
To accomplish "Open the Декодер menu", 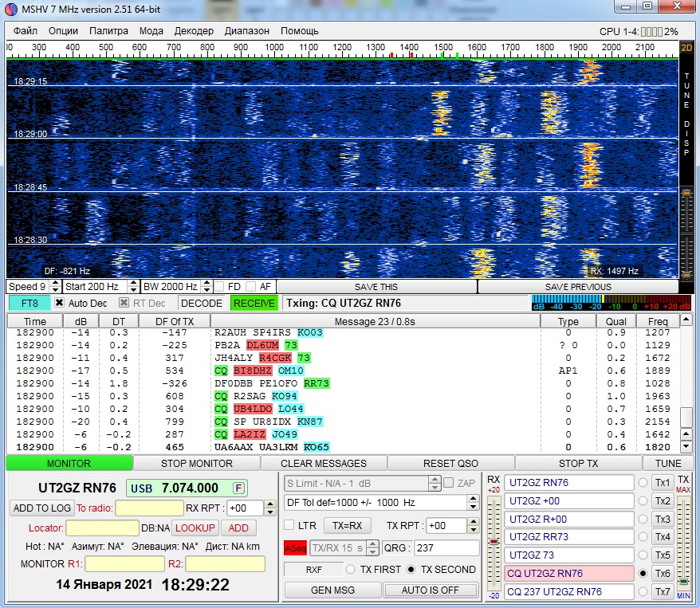I will 194,31.
